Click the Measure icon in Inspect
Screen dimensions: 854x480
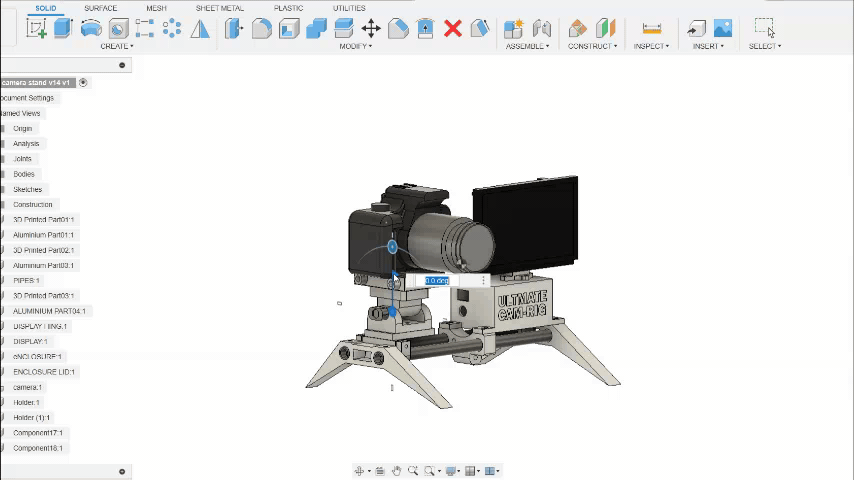[x=651, y=28]
